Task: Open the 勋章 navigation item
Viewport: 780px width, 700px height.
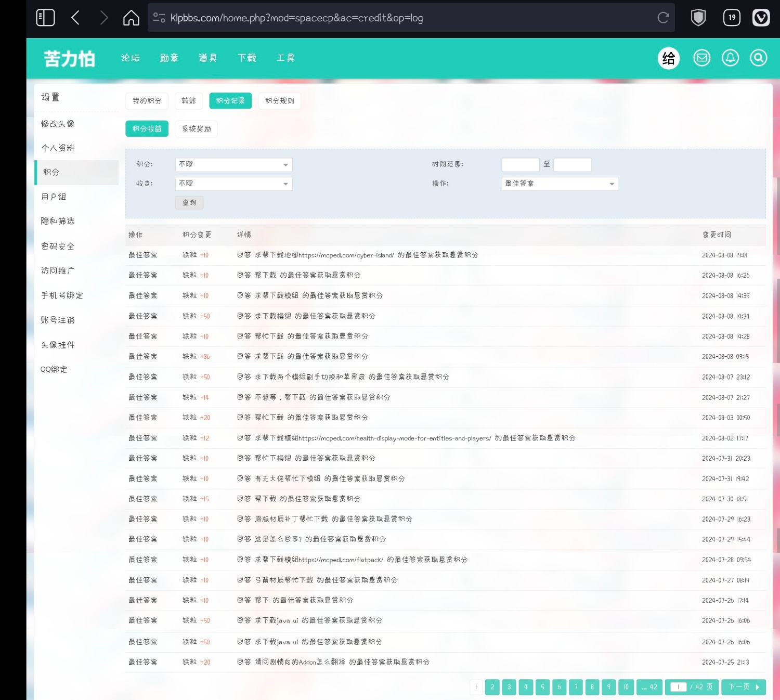Action: [x=169, y=58]
